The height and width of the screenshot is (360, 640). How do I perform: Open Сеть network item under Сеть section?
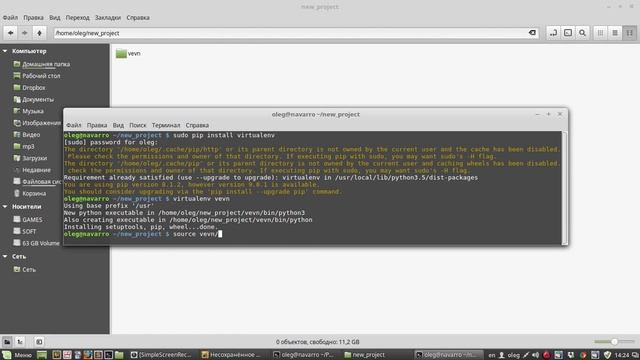tap(24, 269)
